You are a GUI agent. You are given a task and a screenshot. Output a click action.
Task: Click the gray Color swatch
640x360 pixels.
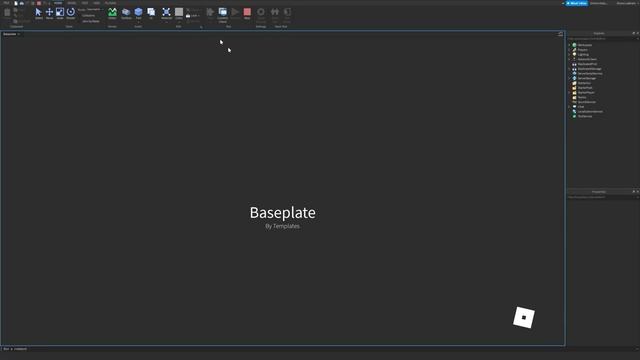click(x=179, y=12)
